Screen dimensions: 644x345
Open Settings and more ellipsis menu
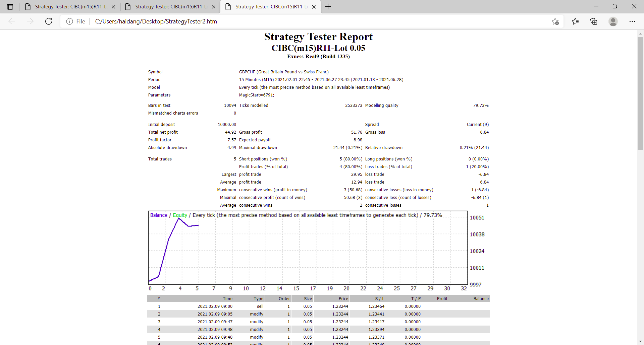click(x=632, y=21)
